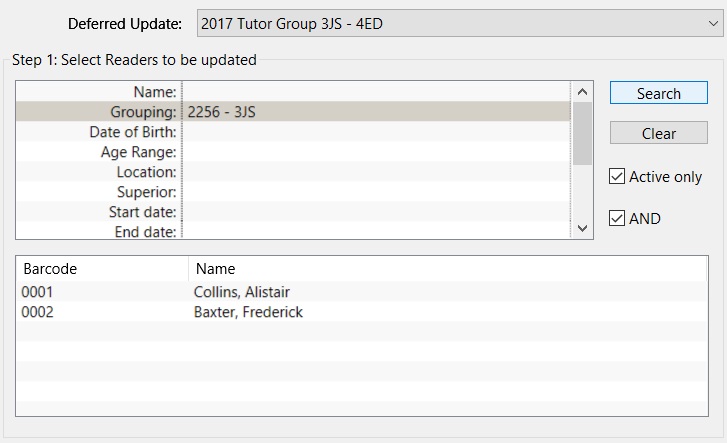Select reader Collins, Alistair
727x443 pixels.
(362, 292)
